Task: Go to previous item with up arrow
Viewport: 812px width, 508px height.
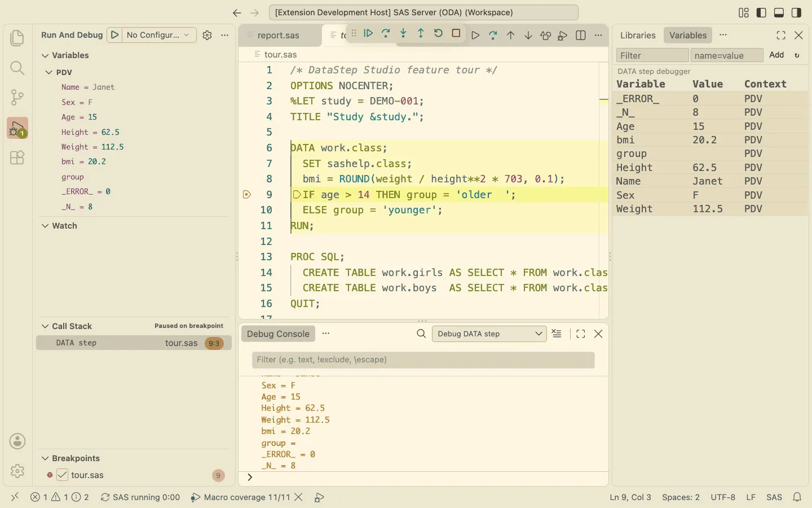Action: pos(510,36)
